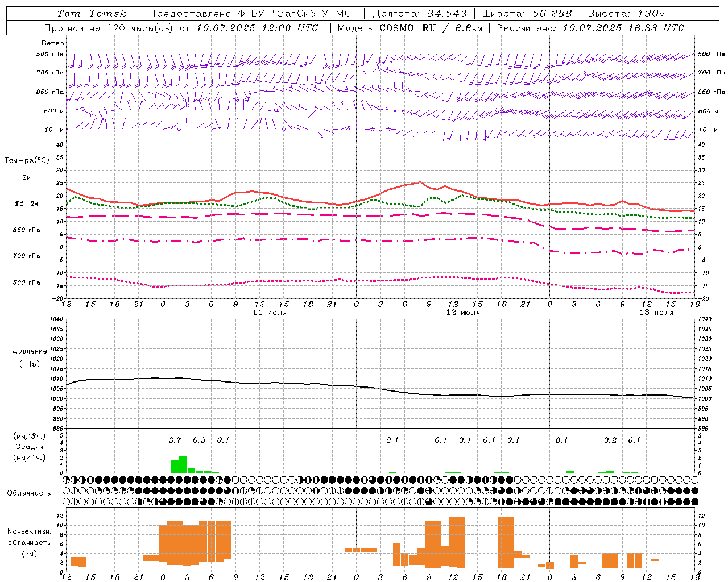Click the latitude value 'Широта: 56.288'
This screenshot has width=728, height=582.
[527, 14]
